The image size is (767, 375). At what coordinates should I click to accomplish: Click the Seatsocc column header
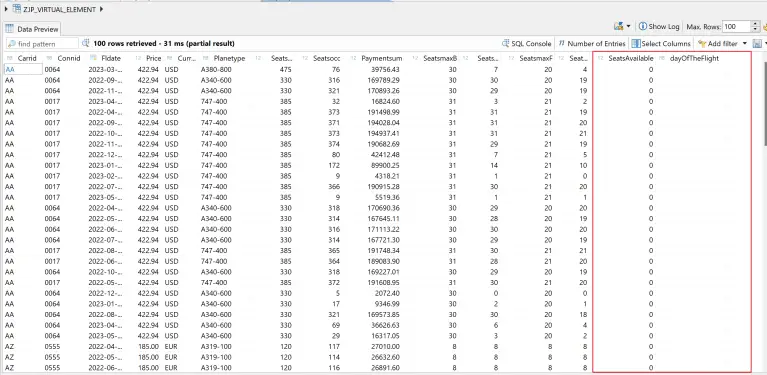click(x=326, y=58)
